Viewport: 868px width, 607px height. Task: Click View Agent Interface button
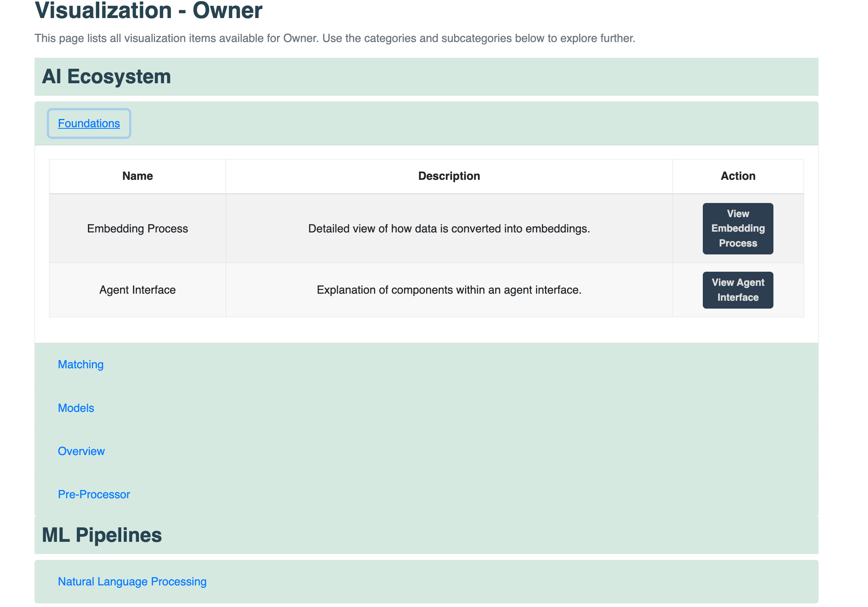[x=738, y=290]
